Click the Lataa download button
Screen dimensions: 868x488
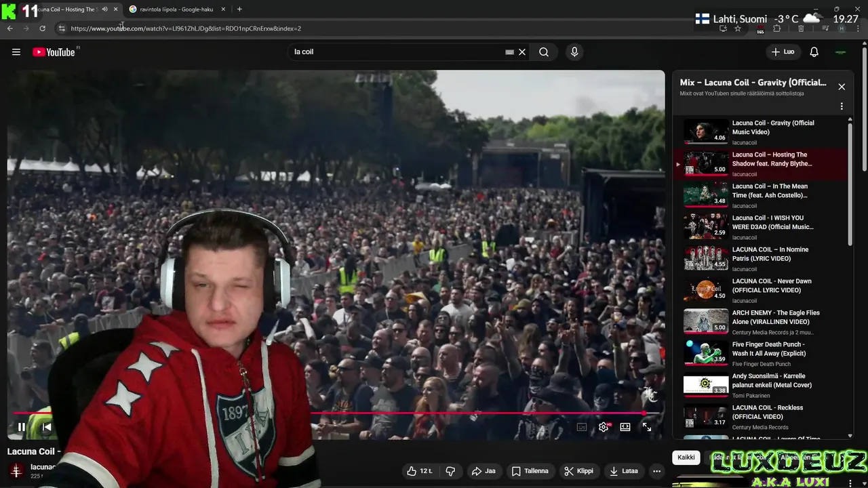click(x=624, y=471)
